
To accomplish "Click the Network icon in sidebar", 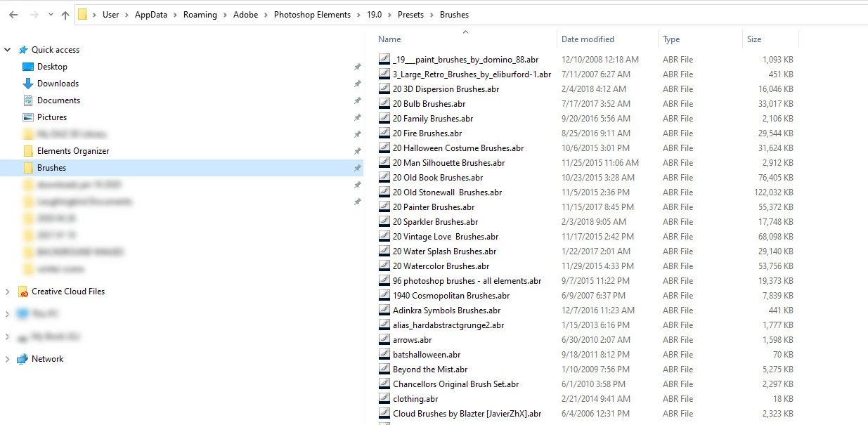I will (23, 359).
